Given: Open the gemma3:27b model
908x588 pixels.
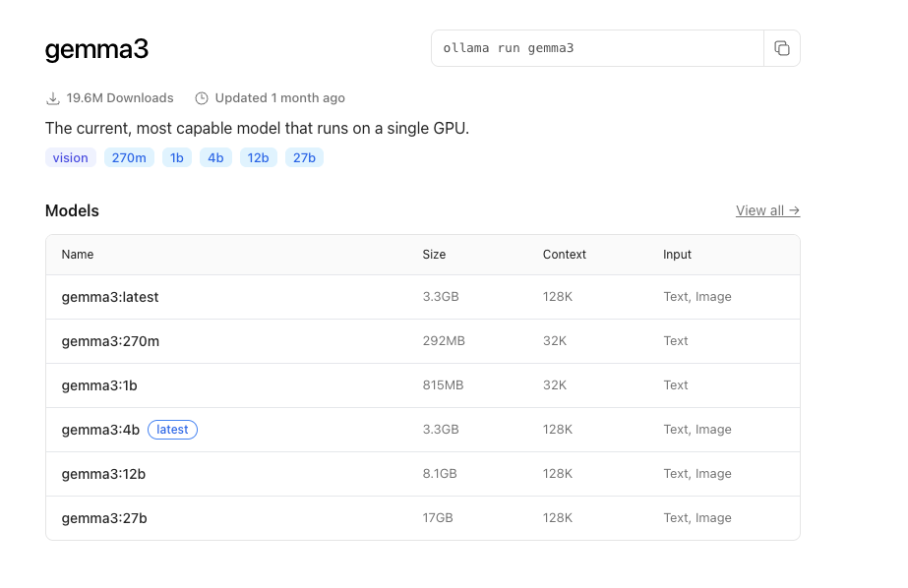Looking at the screenshot, I should click(x=104, y=518).
